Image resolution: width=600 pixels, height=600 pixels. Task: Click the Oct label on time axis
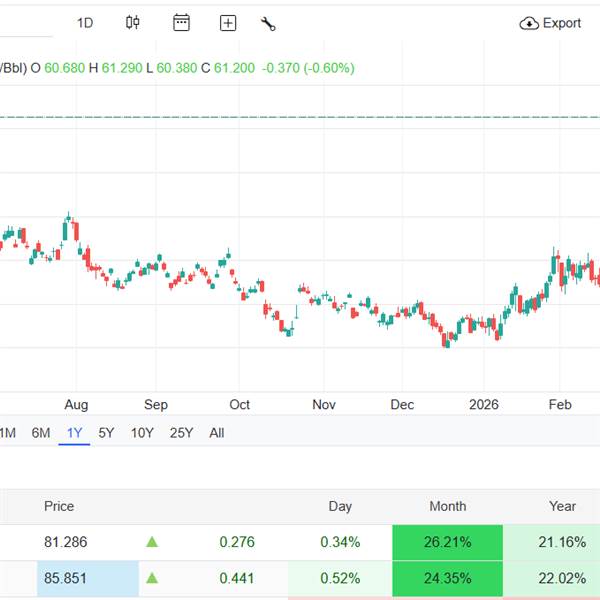tap(240, 404)
